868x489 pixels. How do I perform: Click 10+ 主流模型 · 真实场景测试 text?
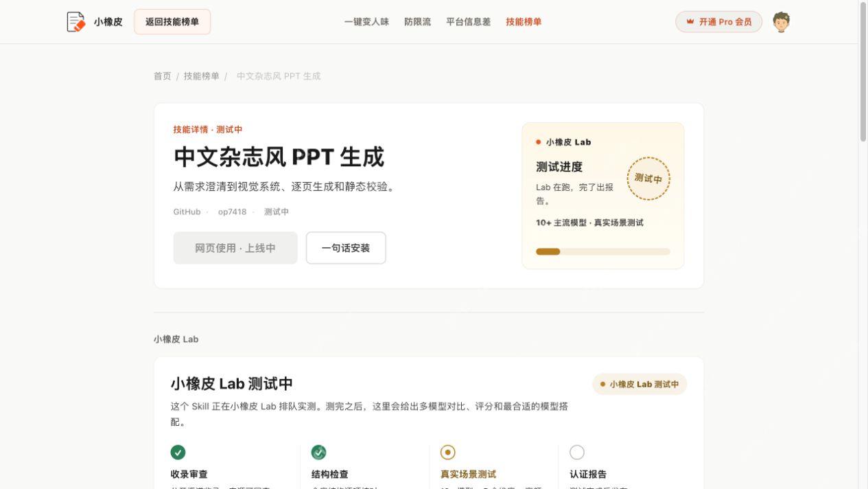(589, 223)
